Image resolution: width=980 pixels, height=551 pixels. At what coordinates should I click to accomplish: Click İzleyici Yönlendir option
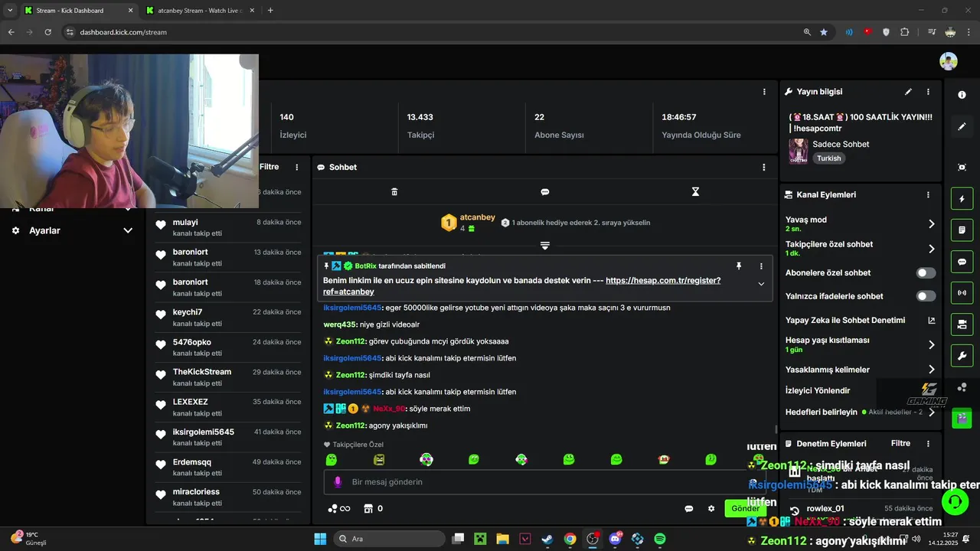818,390
